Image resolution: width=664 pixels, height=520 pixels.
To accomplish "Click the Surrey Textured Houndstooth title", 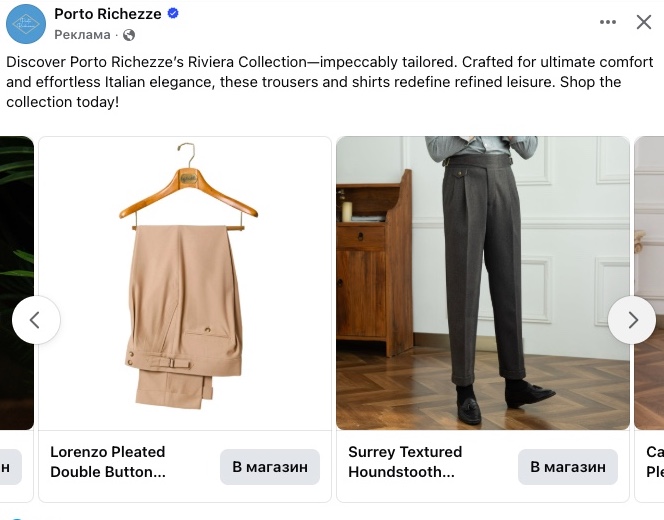I will [x=405, y=462].
